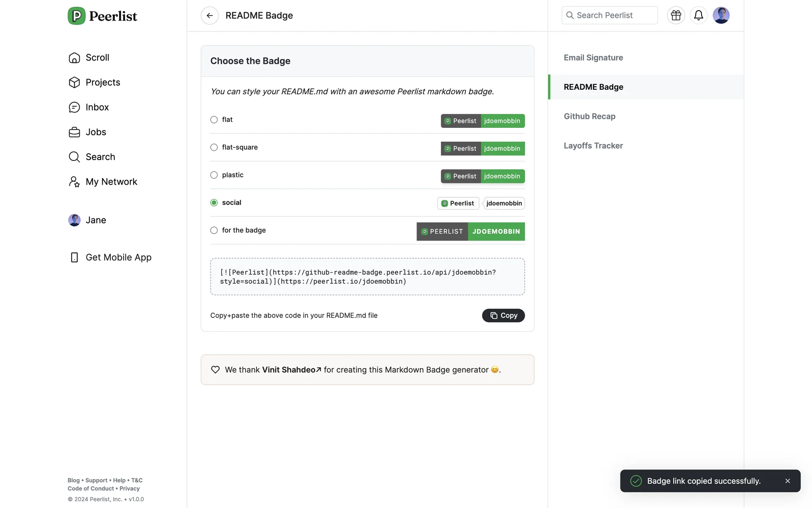Follow the Vinit Shahdeo link
This screenshot has width=812, height=508.
pos(291,370)
